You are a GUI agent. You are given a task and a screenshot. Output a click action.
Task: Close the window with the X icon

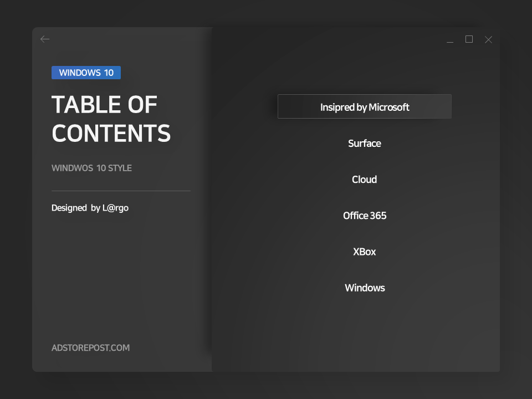[x=488, y=40]
